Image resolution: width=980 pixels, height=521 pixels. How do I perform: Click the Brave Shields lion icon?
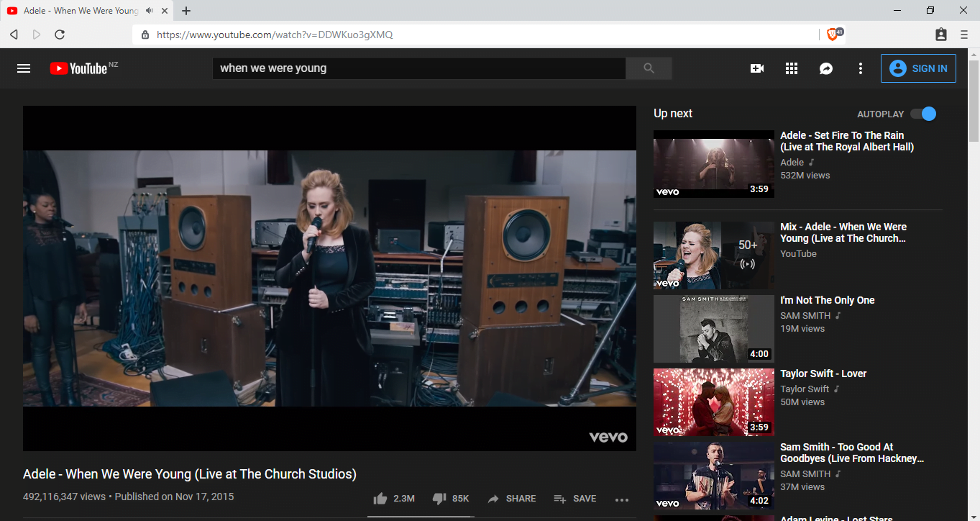pos(833,34)
